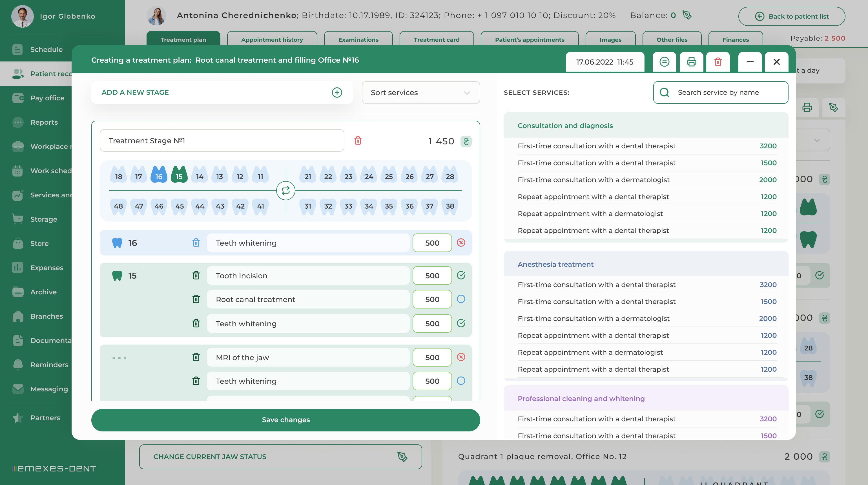Viewport: 868px width, 485px height.
Task: Select tooth 15 in the dental chart
Action: [x=179, y=175]
